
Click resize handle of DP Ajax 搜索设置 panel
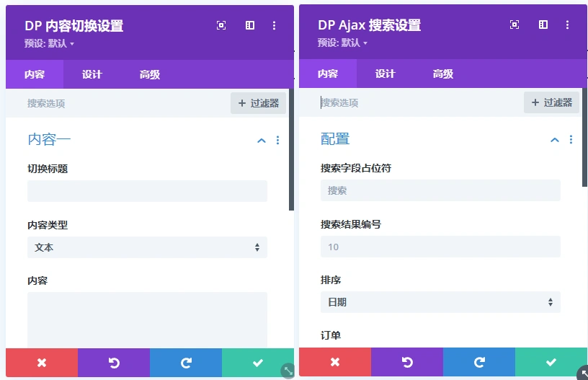pos(583,373)
